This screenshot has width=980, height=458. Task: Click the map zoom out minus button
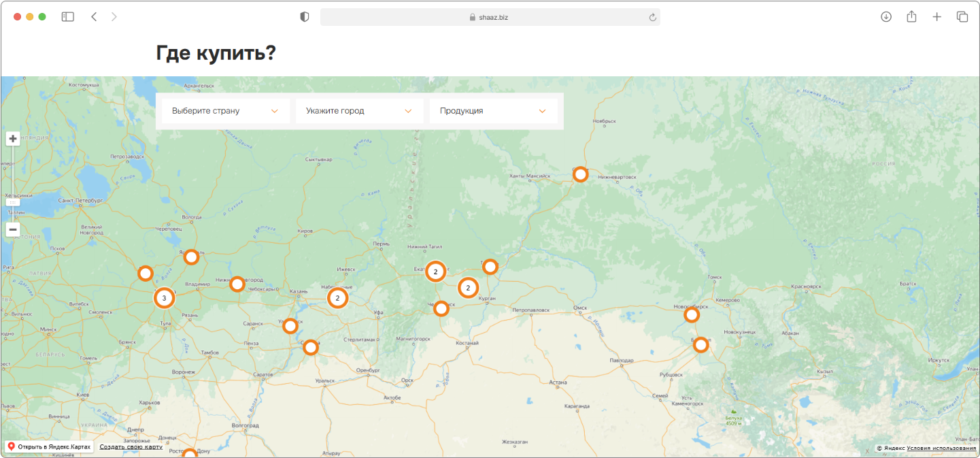click(13, 229)
